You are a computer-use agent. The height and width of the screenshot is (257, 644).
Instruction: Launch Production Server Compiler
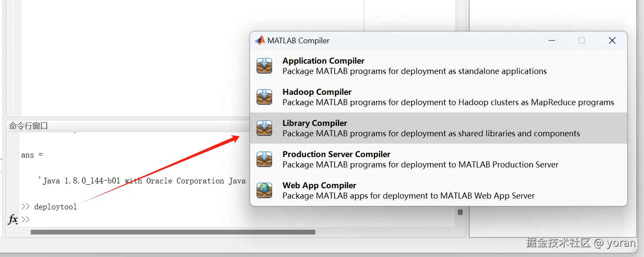click(x=438, y=159)
